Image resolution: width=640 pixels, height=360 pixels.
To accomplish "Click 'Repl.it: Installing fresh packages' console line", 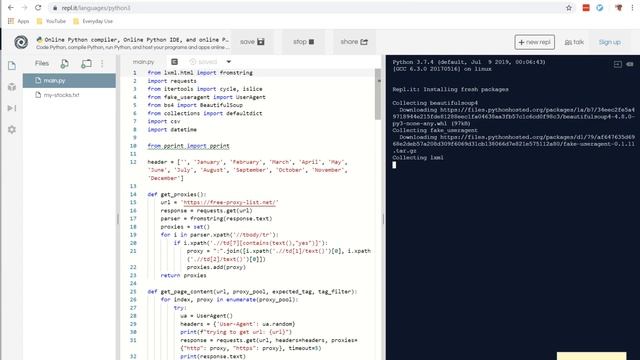I will coord(451,89).
